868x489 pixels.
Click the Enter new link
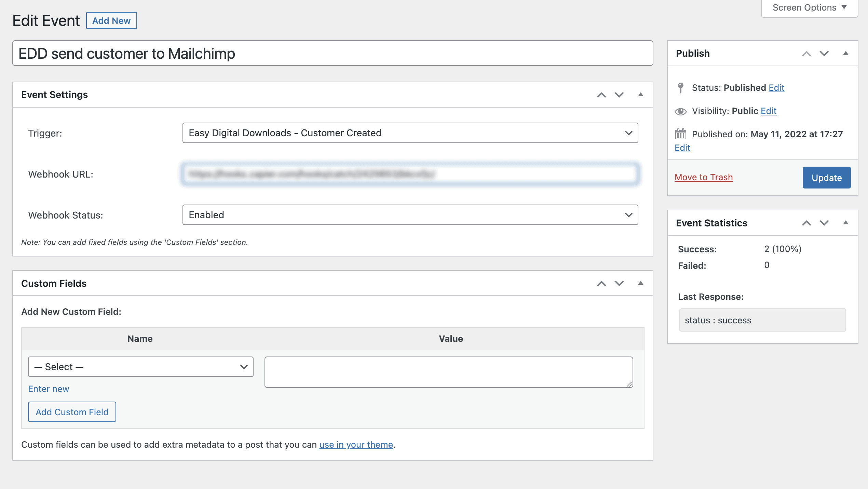(49, 389)
